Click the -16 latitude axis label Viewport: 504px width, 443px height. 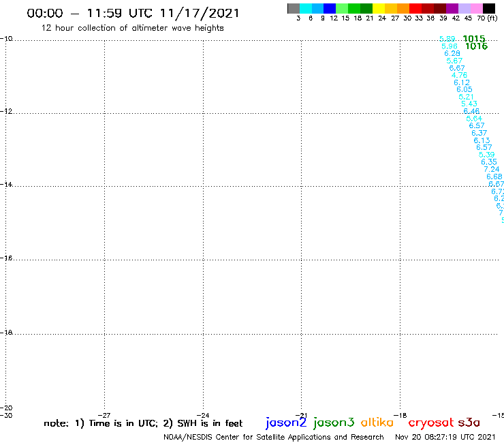tap(6, 258)
